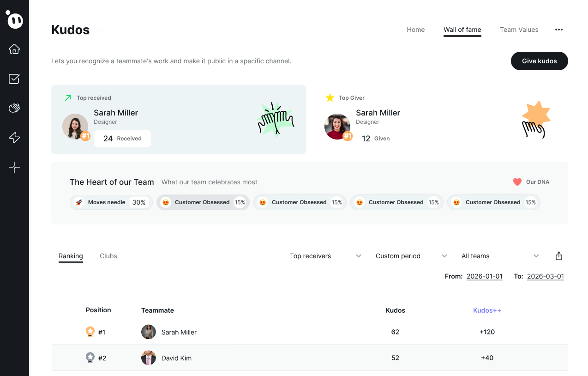This screenshot has width=588, height=376.
Task: Open the Top receivers dropdown
Action: [324, 255]
